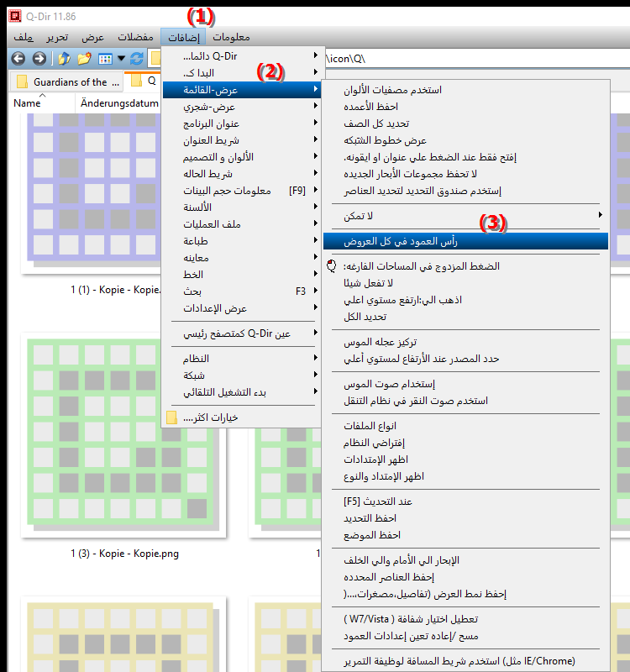
Task: Click the mouse icon beside الضغط المزدوج
Action: (x=331, y=266)
